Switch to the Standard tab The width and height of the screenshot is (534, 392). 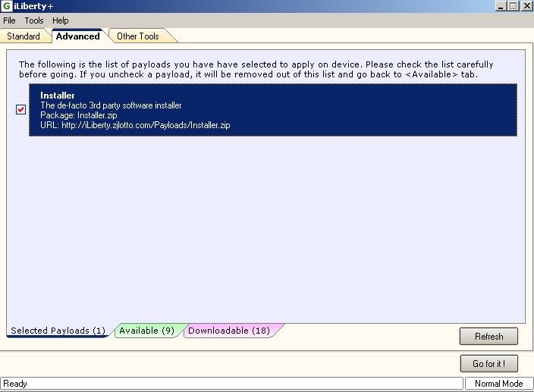24,36
